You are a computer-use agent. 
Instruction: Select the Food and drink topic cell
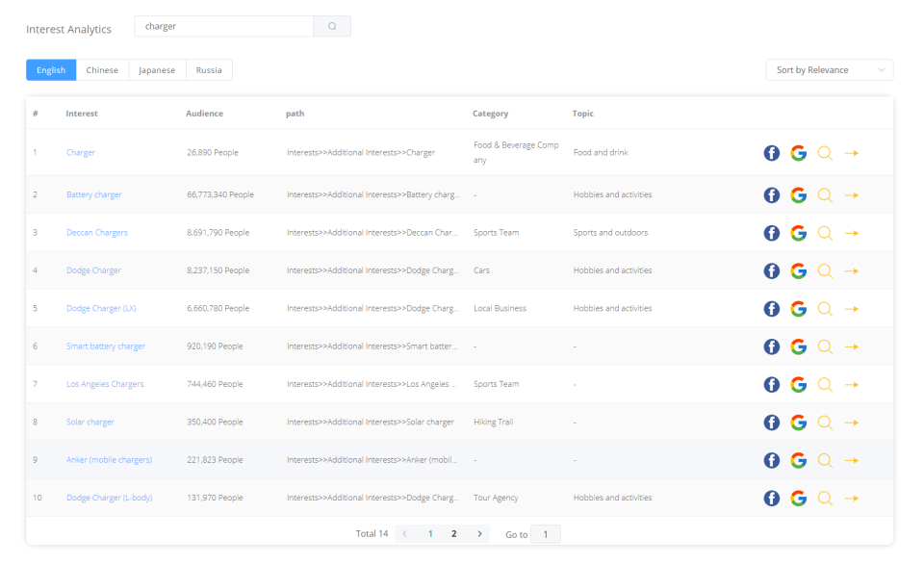point(601,153)
